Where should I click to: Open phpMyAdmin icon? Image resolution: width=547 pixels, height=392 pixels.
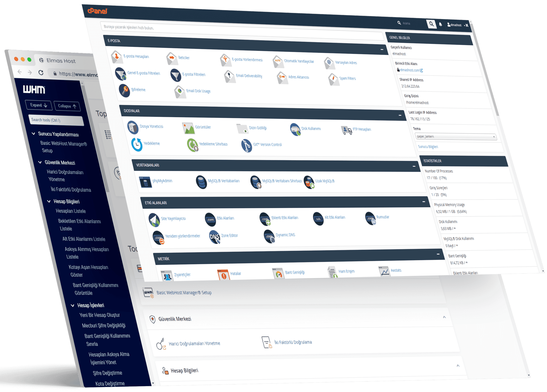145,182
